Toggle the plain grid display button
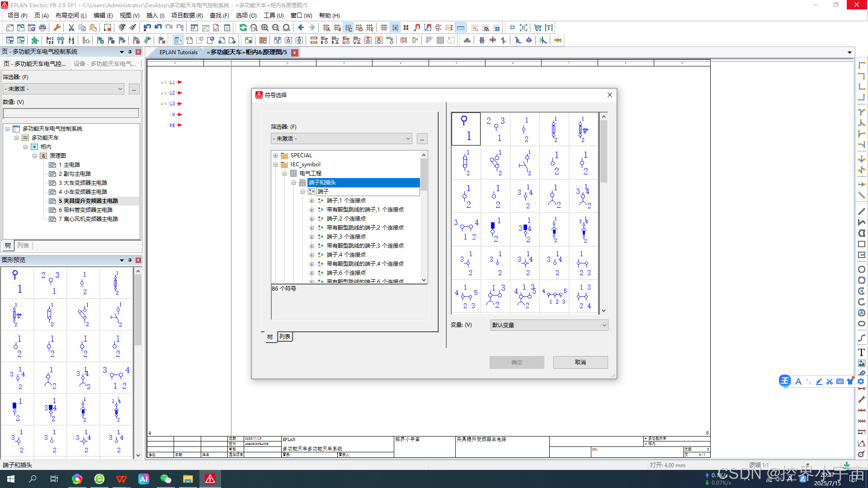 (x=384, y=28)
